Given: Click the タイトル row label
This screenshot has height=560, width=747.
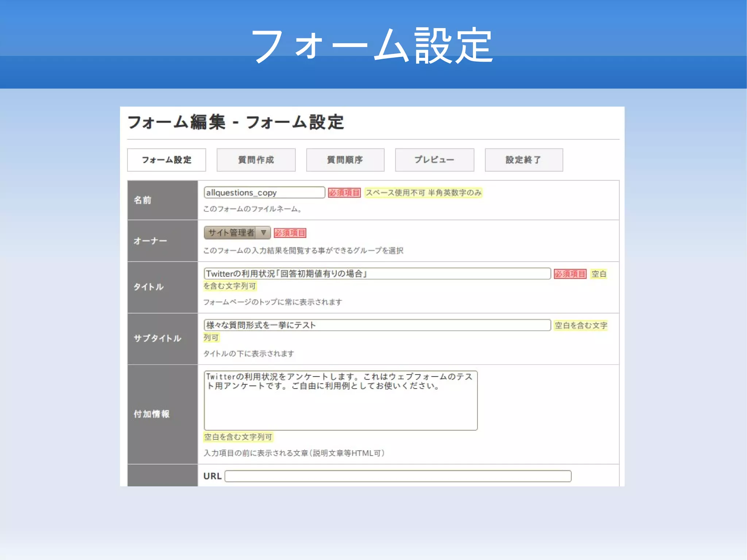Looking at the screenshot, I should [x=148, y=287].
